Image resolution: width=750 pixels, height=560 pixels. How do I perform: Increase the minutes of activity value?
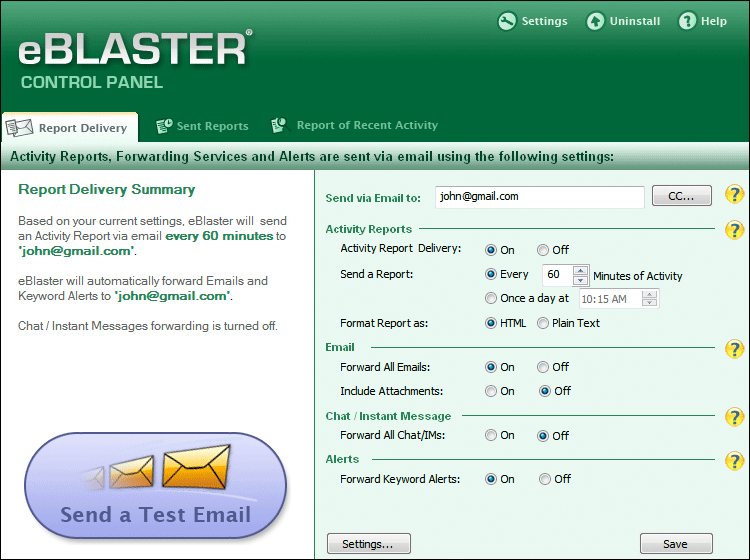580,269
